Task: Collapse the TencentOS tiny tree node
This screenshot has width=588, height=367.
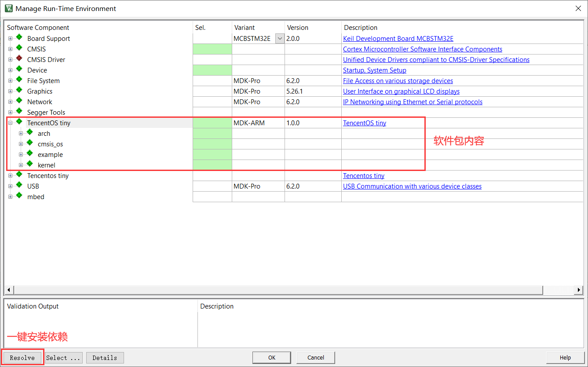Action: pyautogui.click(x=10, y=123)
